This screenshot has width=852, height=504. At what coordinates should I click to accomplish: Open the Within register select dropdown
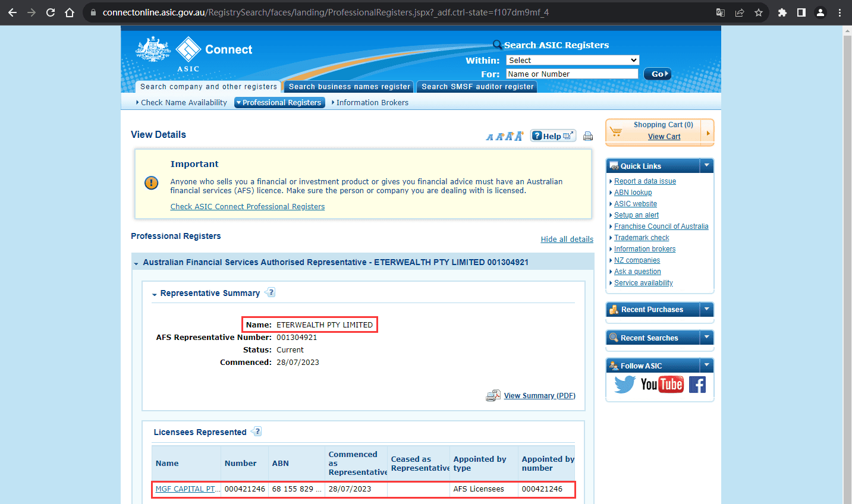pos(573,60)
